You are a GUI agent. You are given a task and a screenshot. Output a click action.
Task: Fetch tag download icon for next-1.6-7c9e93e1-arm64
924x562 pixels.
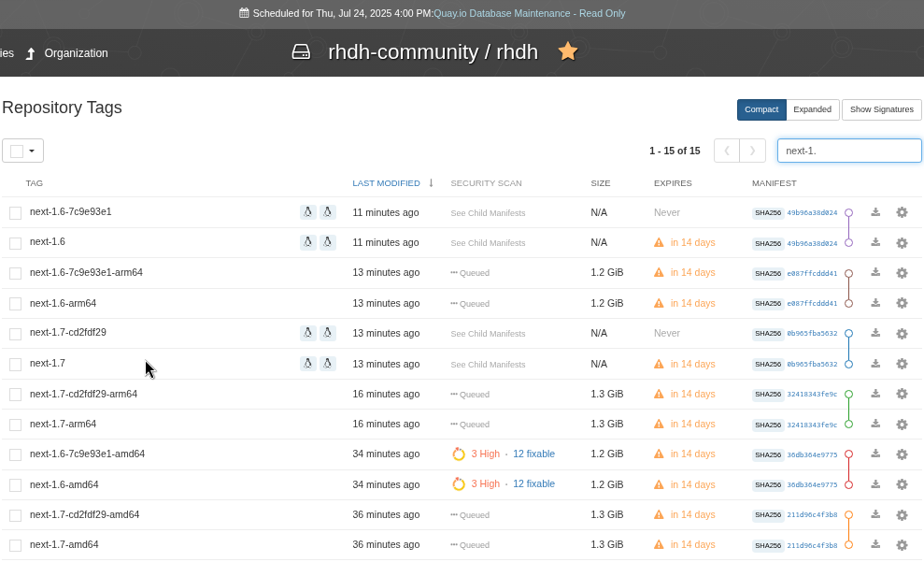point(875,272)
